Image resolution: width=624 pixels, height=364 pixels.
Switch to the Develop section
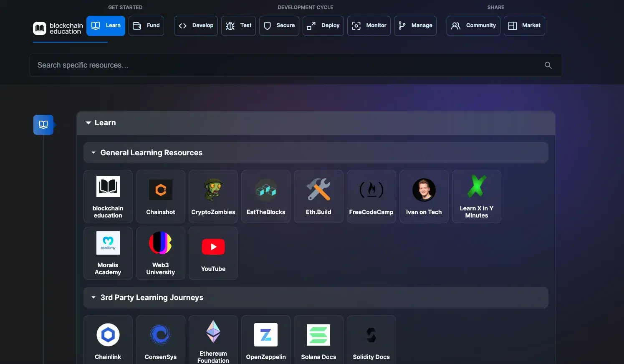196,25
